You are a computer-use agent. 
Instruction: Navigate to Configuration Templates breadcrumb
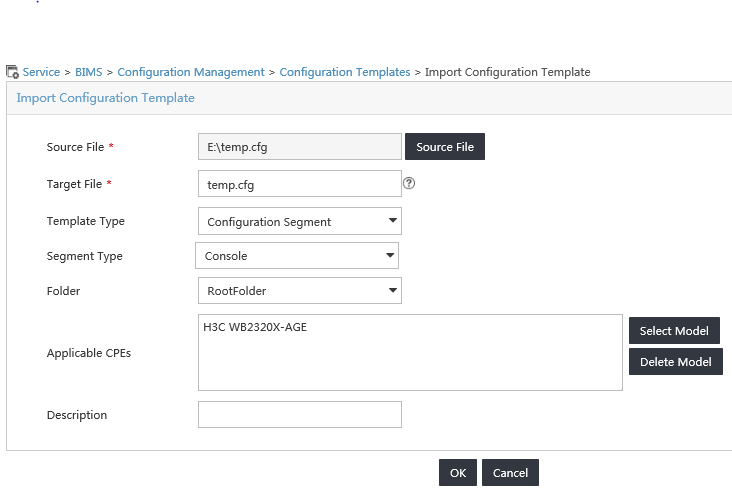[x=345, y=72]
